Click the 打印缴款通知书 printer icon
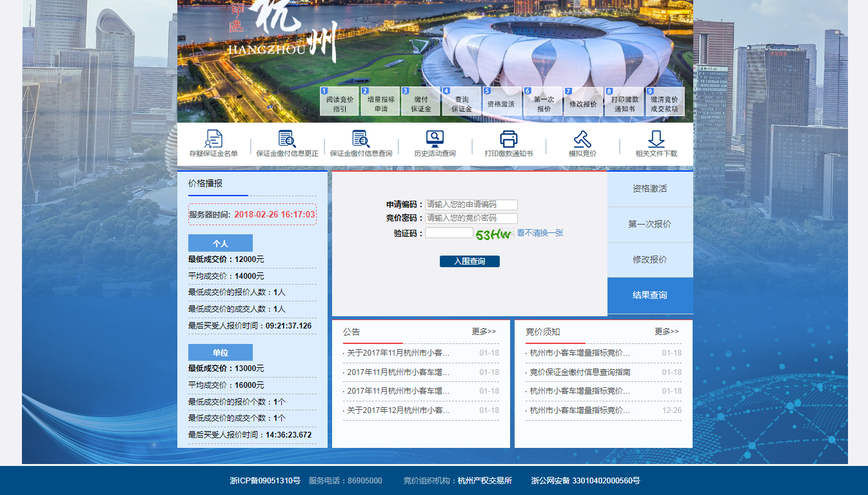 (509, 139)
